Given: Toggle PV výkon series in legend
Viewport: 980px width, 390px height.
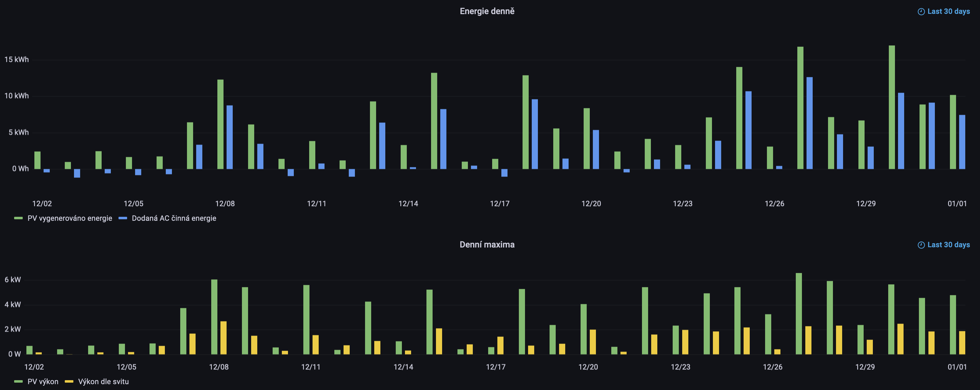Looking at the screenshot, I should click(43, 382).
